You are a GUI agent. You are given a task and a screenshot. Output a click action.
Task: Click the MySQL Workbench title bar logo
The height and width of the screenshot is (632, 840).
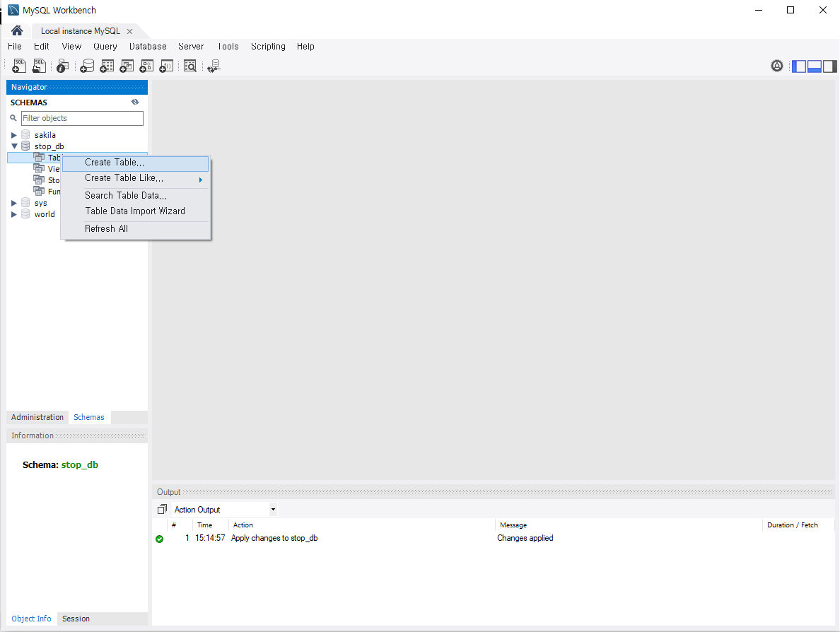[x=13, y=10]
